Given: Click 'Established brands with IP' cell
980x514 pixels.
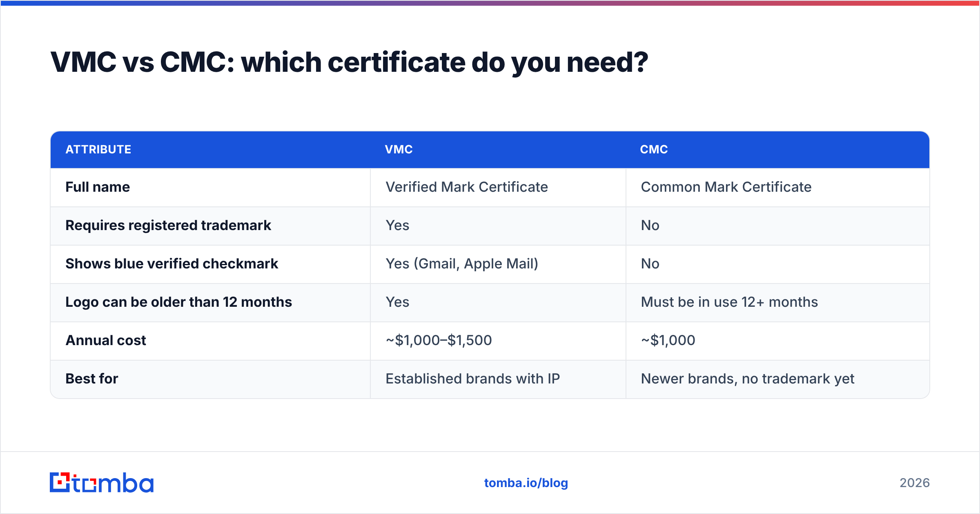Looking at the screenshot, I should (473, 379).
